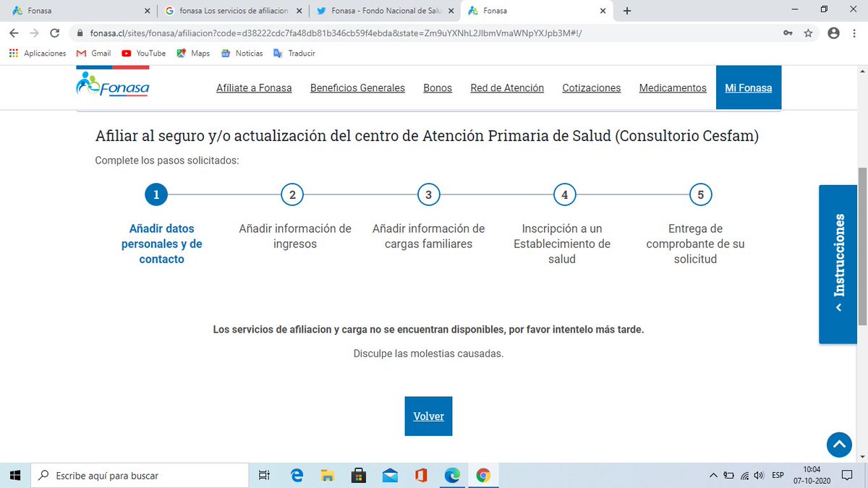Reload the page with the refresh icon

[54, 33]
